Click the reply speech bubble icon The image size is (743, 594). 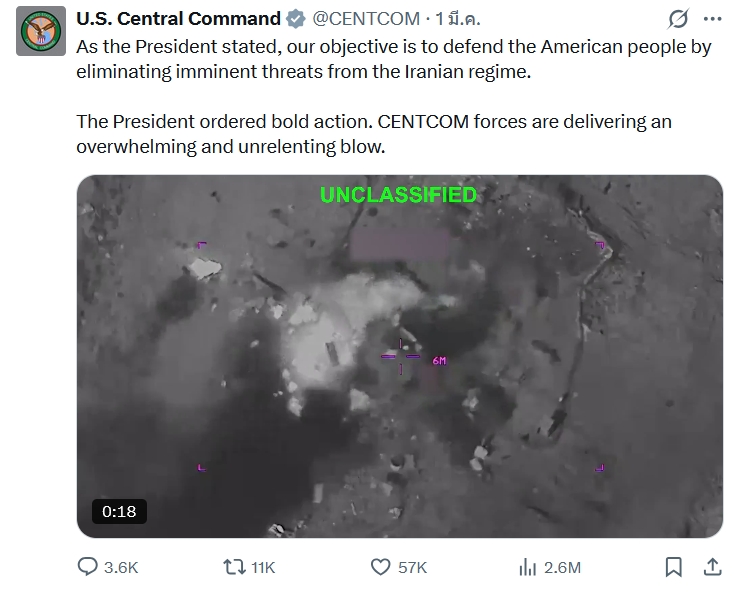[89, 567]
